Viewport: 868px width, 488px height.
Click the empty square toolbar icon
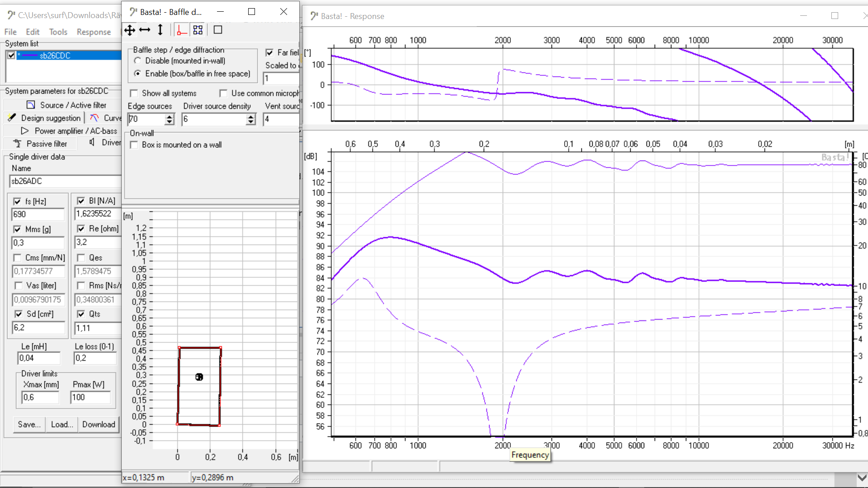218,30
